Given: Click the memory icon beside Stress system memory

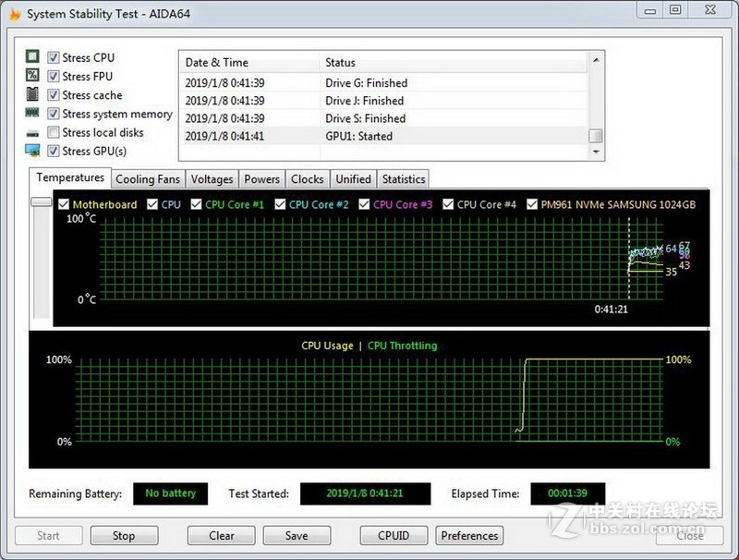Looking at the screenshot, I should click(x=33, y=114).
